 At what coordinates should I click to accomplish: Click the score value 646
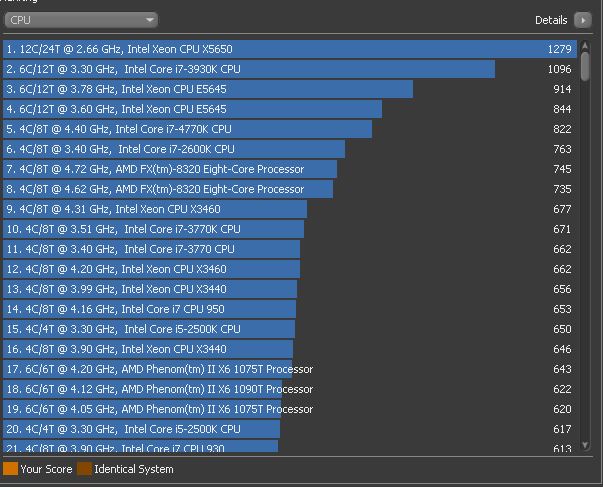[x=562, y=349]
